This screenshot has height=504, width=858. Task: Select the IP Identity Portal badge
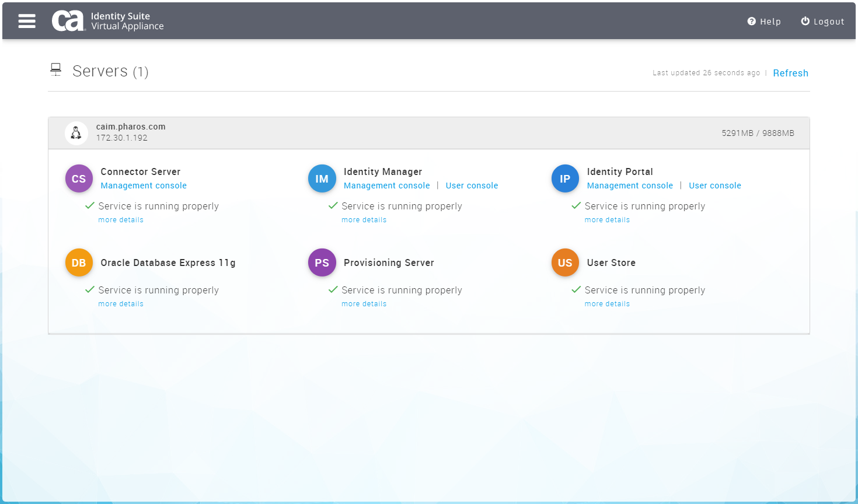tap(565, 178)
